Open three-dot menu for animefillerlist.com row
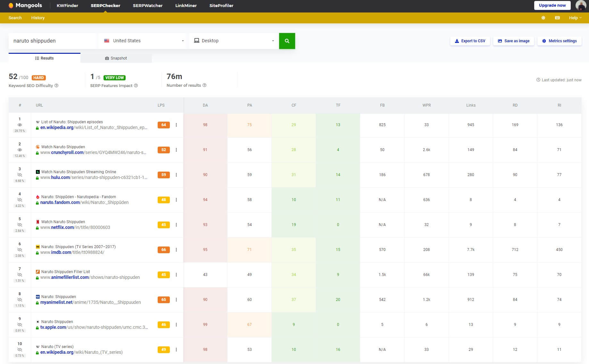589x364 pixels. (x=176, y=275)
